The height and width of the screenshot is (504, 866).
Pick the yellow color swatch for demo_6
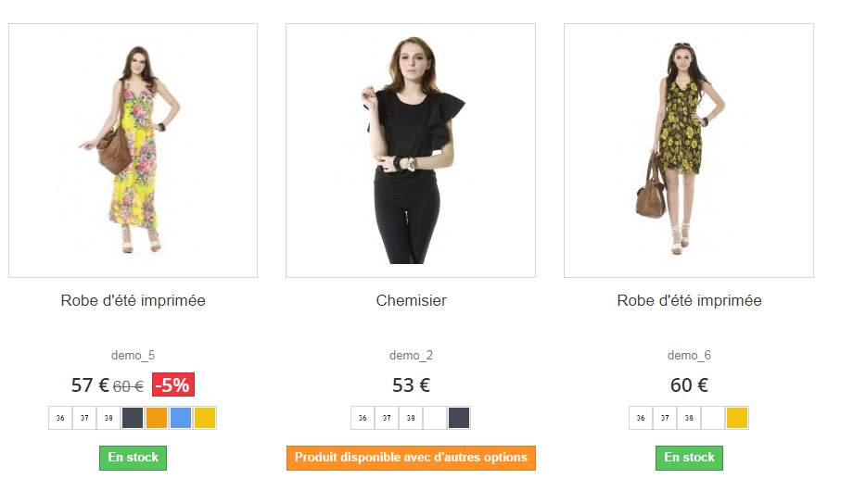click(x=737, y=418)
